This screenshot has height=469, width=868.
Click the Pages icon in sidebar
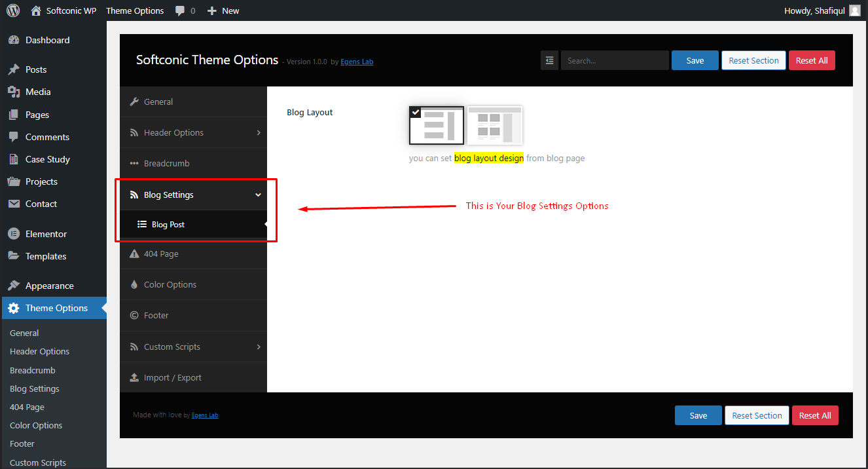click(x=14, y=115)
